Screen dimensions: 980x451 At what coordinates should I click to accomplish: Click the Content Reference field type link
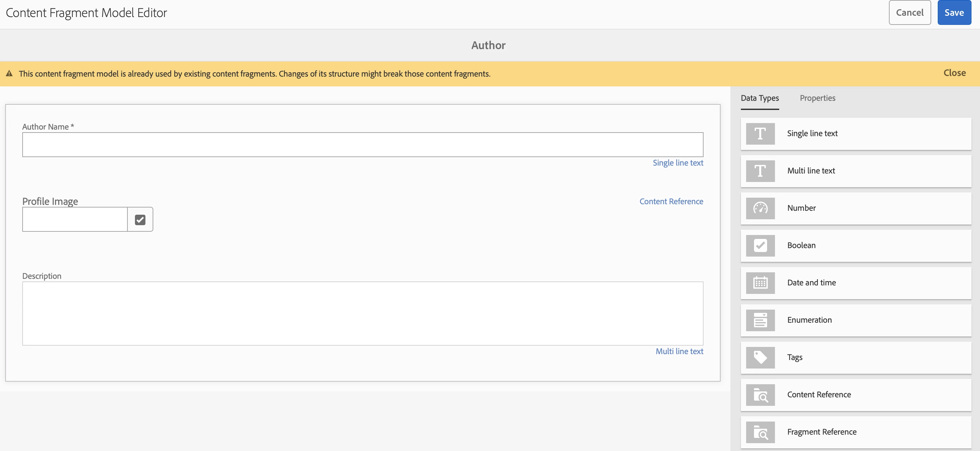[x=671, y=201]
